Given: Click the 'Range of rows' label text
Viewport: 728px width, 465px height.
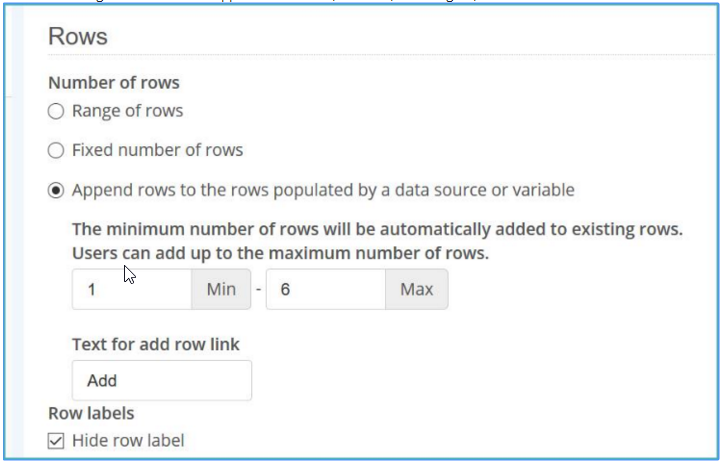Looking at the screenshot, I should pos(127,111).
